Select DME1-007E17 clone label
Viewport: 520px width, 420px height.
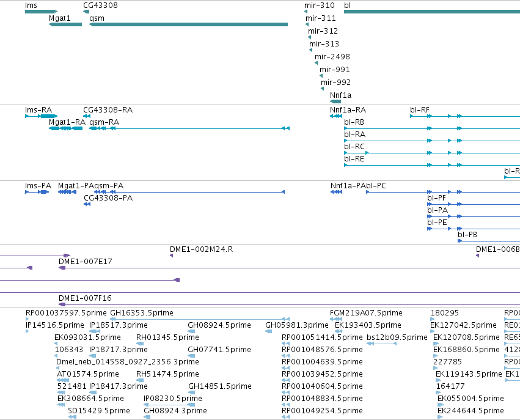click(x=85, y=262)
